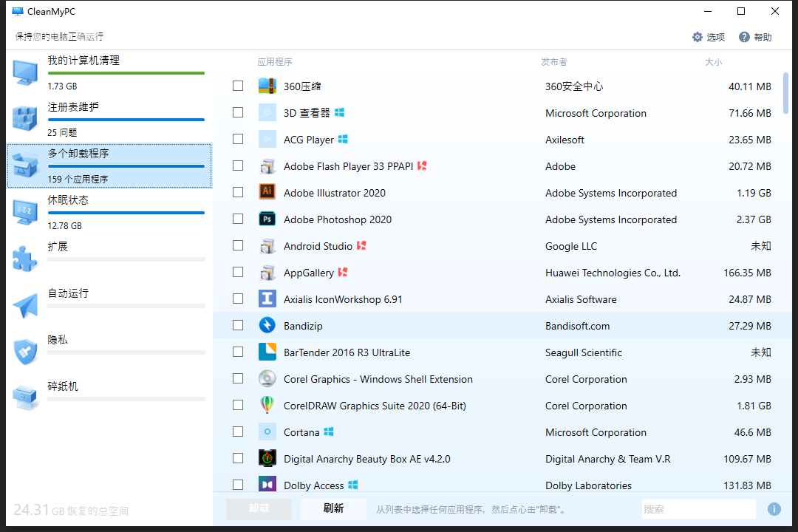The image size is (798, 532).
Task: Open the Registry Maintenance (注册表维护) sidebar icon
Action: pos(25,118)
